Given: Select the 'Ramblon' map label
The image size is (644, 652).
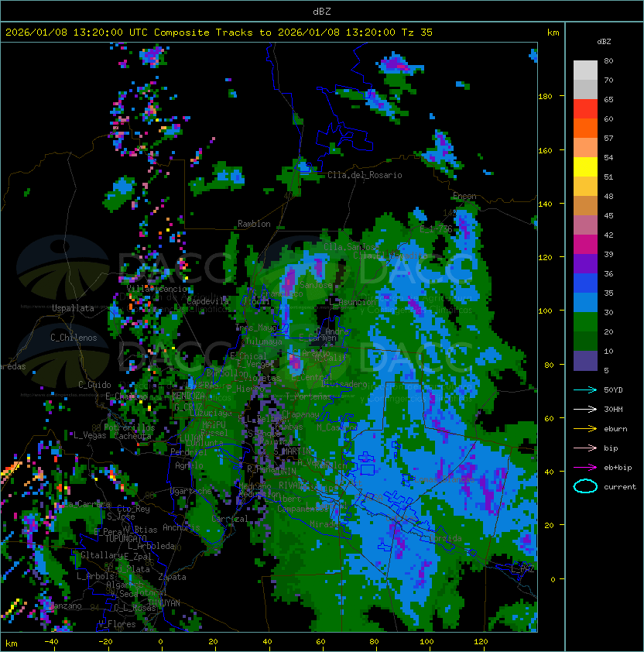Looking at the screenshot, I should coord(254,224).
